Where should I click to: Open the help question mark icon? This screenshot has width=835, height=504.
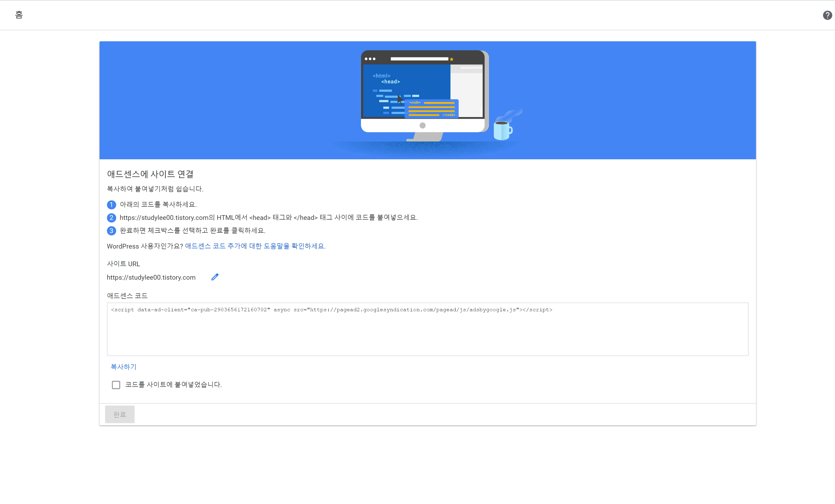tap(827, 15)
